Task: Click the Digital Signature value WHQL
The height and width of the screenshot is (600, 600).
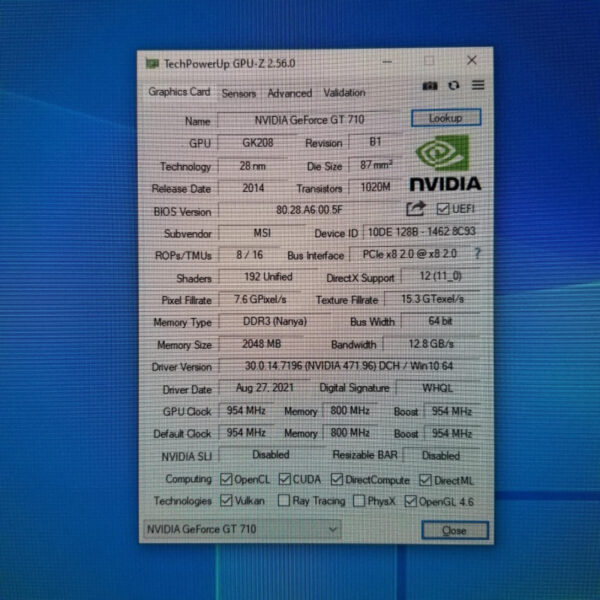Action: tap(437, 388)
